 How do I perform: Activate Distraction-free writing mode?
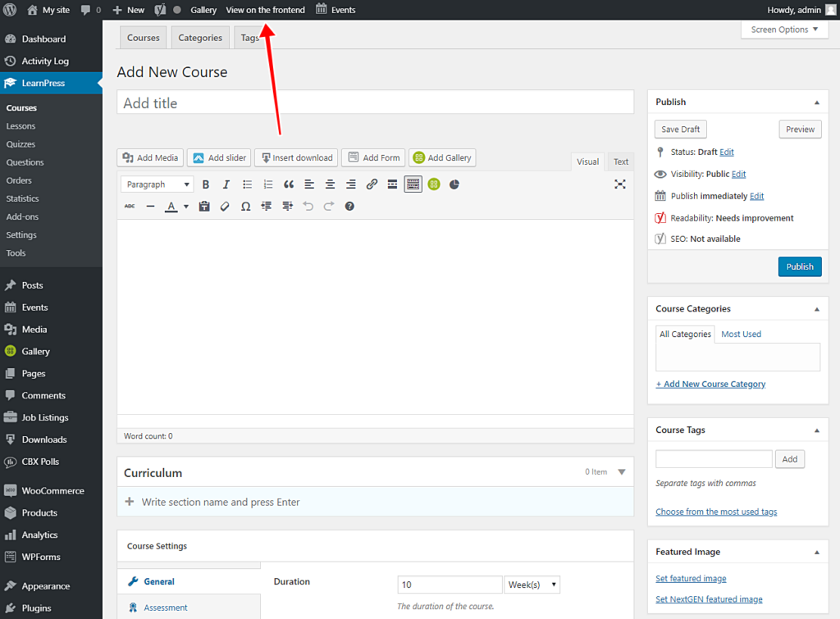tap(620, 184)
